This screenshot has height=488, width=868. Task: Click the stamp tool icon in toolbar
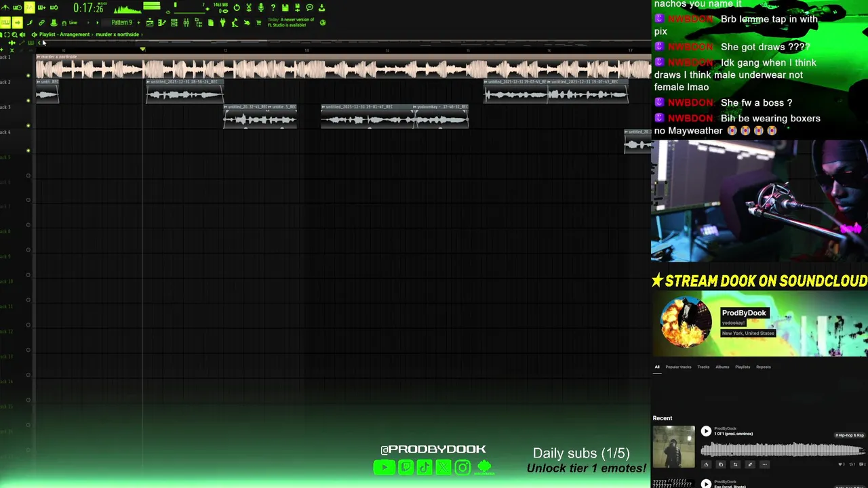(x=54, y=23)
